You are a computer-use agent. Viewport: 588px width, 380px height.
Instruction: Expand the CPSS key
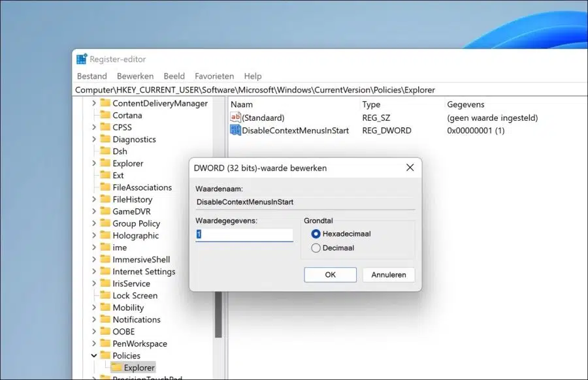(x=93, y=127)
